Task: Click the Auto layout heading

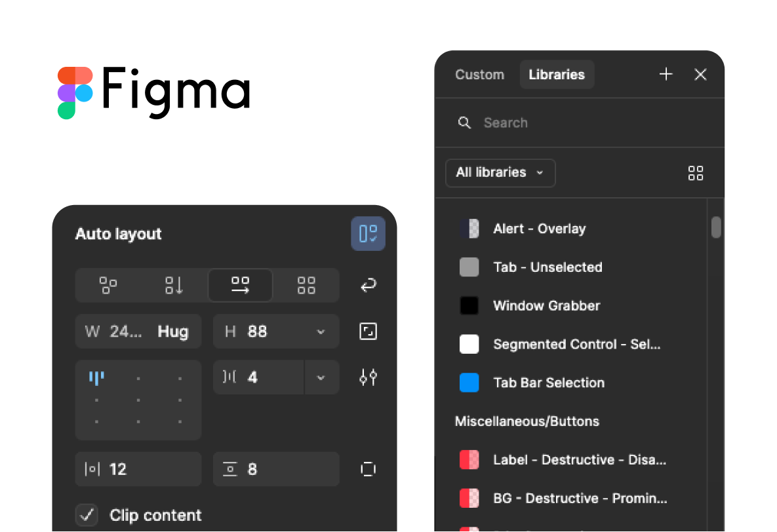Action: pos(119,234)
